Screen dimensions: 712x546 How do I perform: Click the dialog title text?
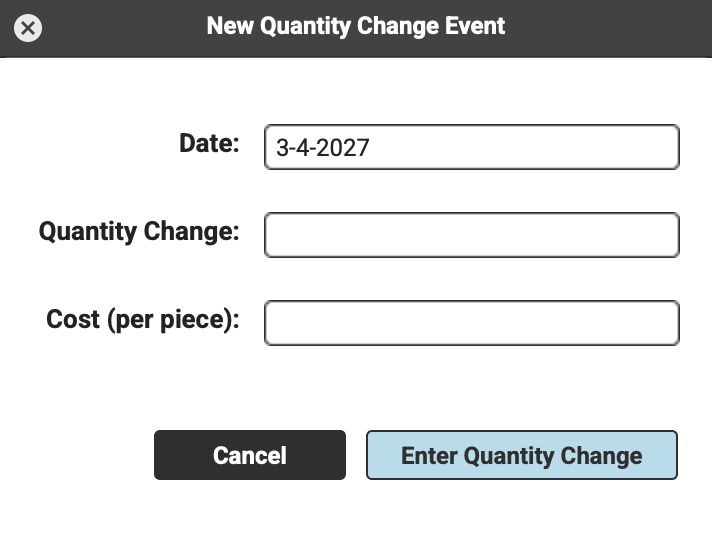[x=355, y=26]
